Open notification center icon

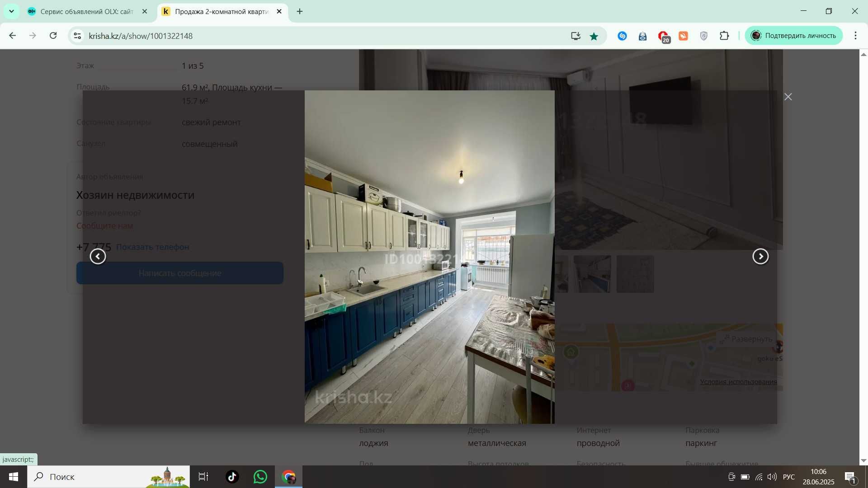[x=850, y=477]
